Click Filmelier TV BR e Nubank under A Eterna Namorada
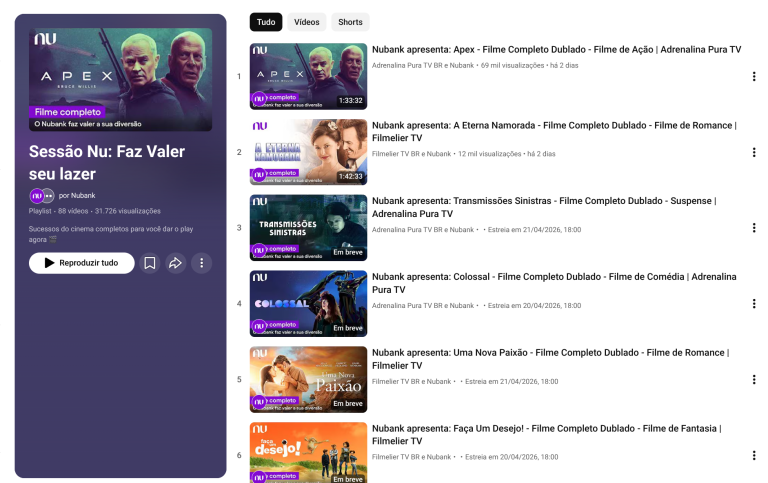 coord(411,154)
